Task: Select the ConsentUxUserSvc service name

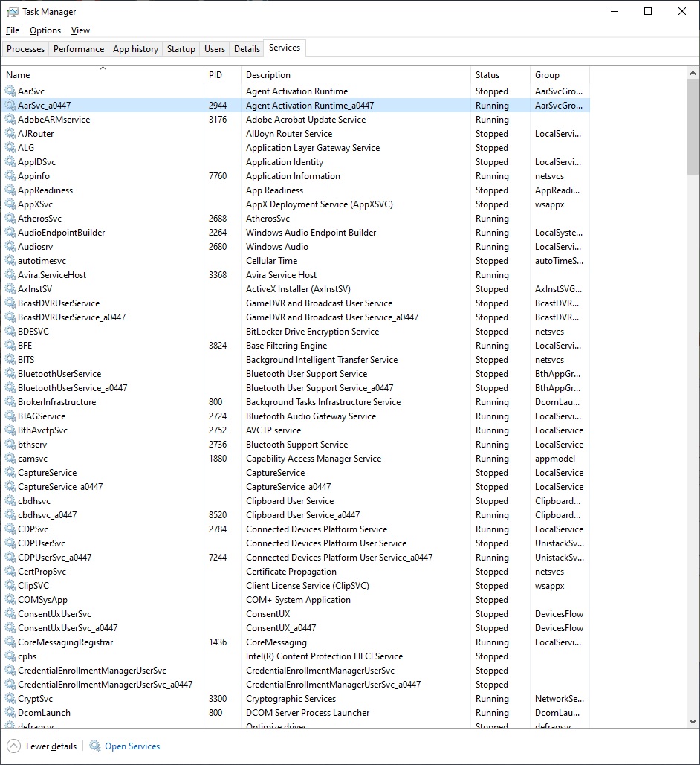Action: [55, 614]
